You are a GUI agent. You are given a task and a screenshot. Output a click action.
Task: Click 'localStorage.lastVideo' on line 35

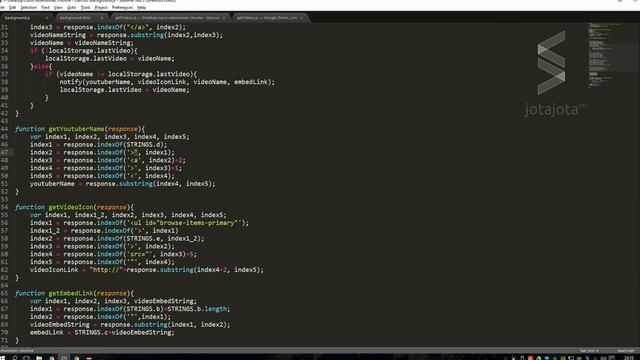click(86, 59)
